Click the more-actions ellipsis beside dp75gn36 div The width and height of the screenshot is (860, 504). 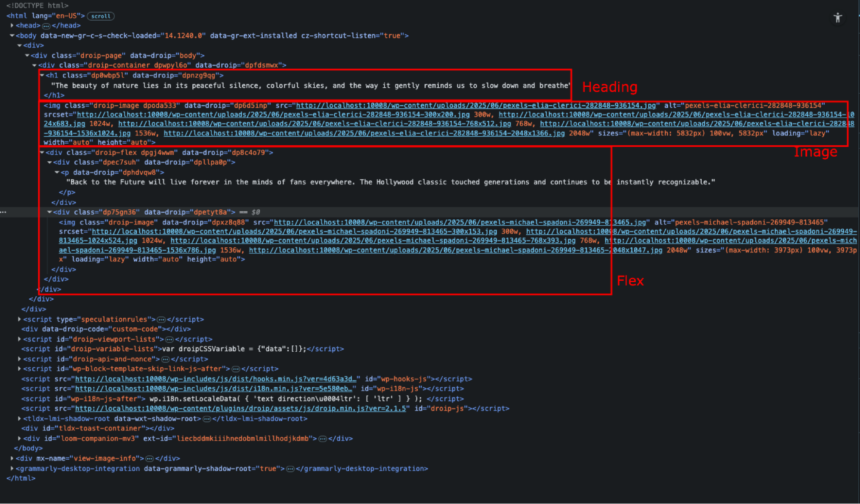coord(3,212)
